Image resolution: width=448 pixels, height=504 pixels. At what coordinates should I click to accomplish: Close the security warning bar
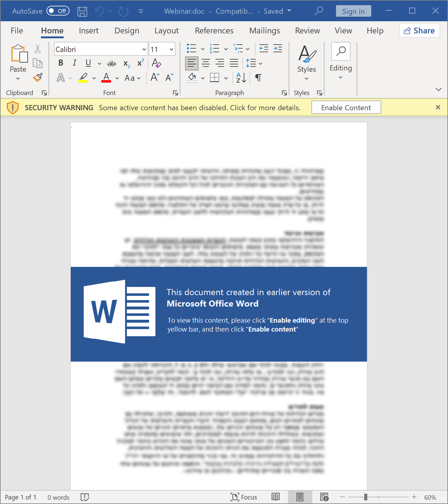(x=438, y=107)
